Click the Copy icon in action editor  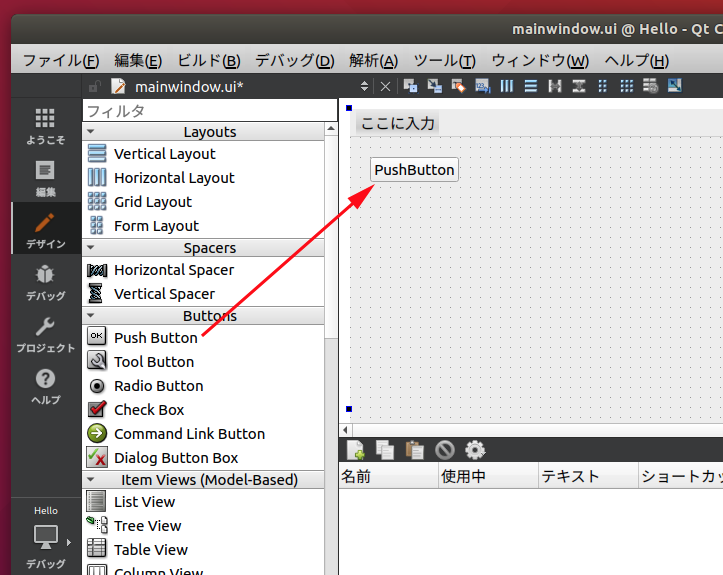pos(385,450)
